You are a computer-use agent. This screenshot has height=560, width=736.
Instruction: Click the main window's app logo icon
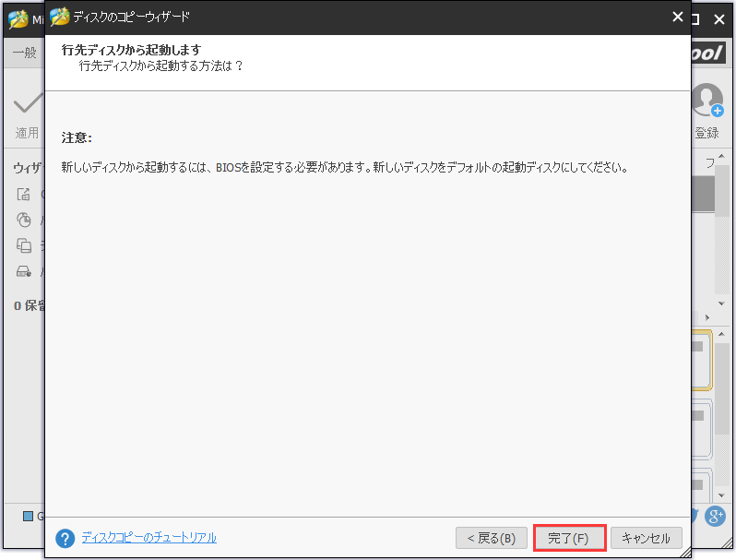(18, 19)
